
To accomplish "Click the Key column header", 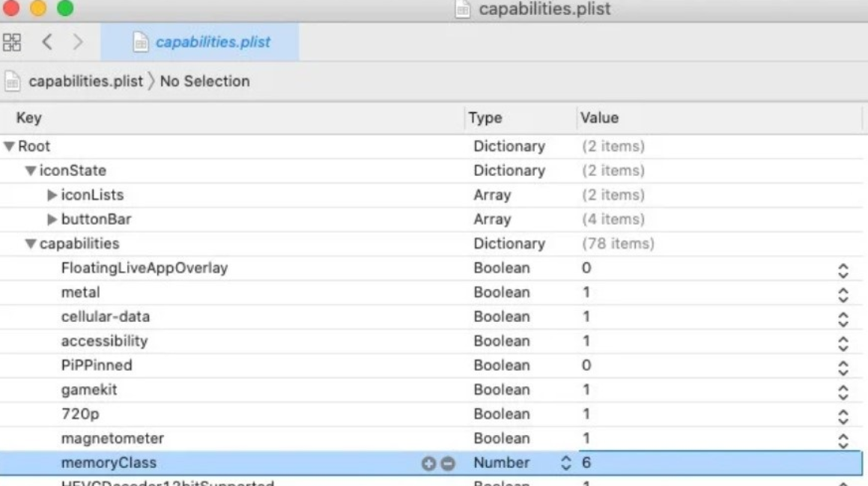I will tap(29, 118).
